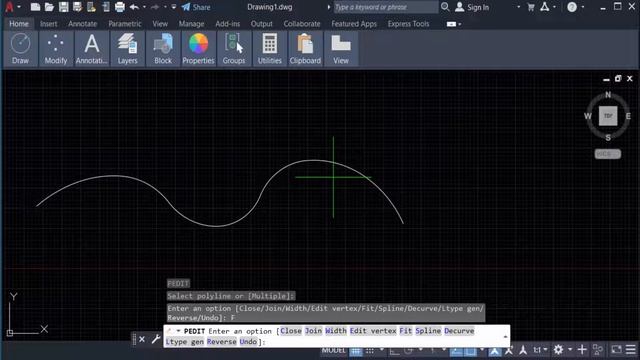Click the keyword search input field
The image size is (640, 360).
point(386,7)
